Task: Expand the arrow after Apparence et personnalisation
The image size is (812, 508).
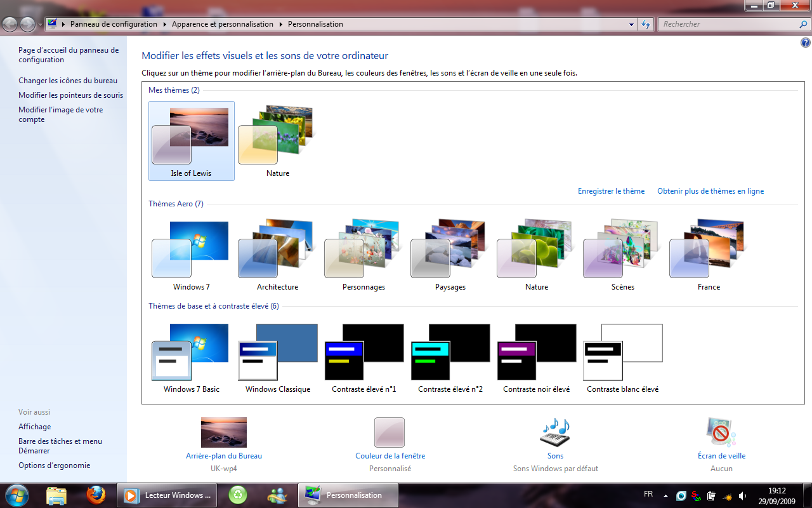Action: 280,24
